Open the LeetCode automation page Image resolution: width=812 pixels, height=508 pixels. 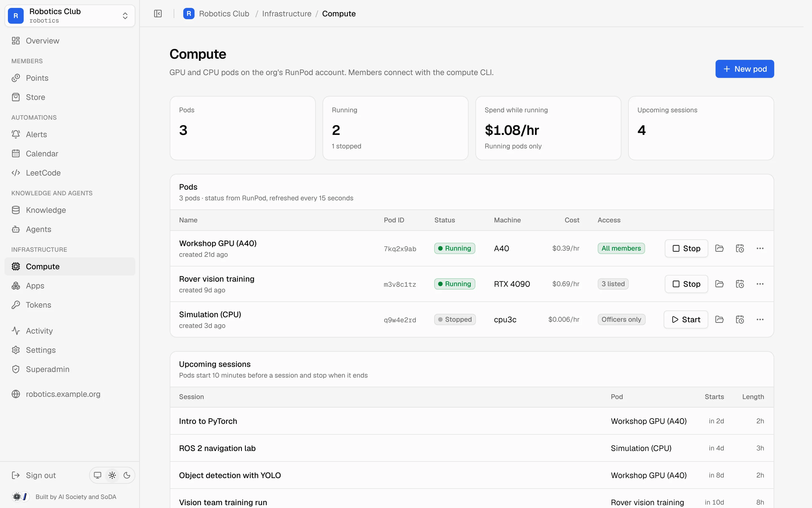pos(70,173)
